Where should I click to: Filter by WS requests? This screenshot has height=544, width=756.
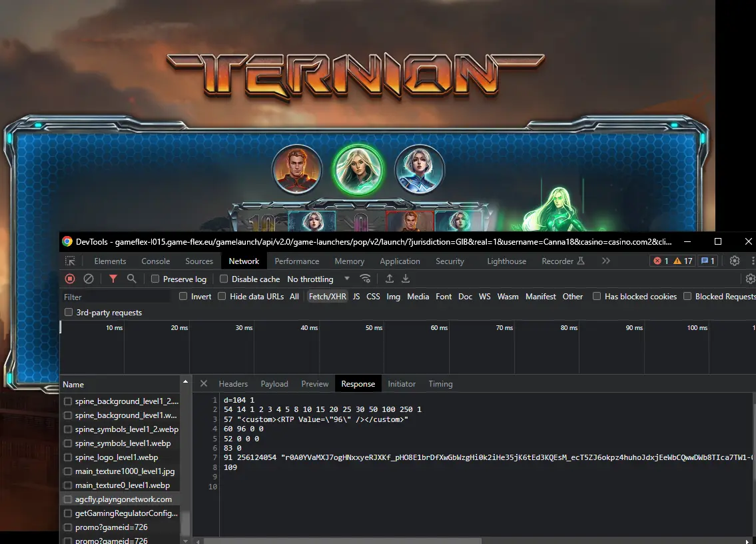click(x=484, y=297)
